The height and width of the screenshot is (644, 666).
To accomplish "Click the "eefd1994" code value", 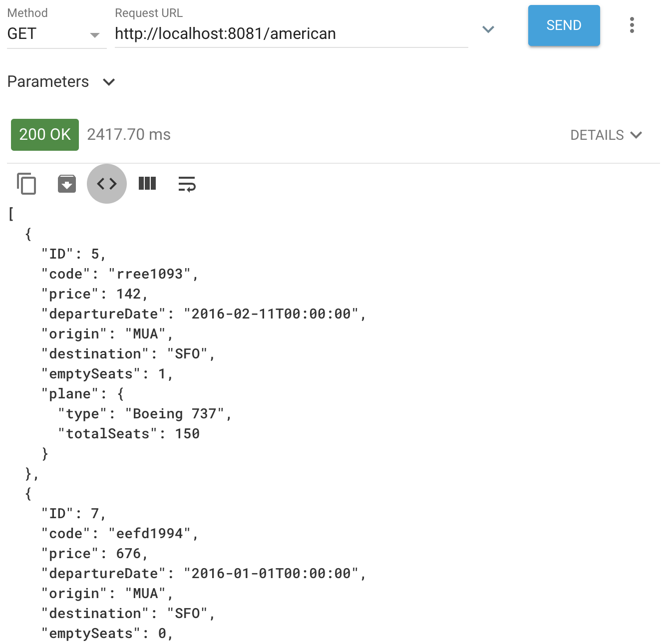I will click(150, 534).
